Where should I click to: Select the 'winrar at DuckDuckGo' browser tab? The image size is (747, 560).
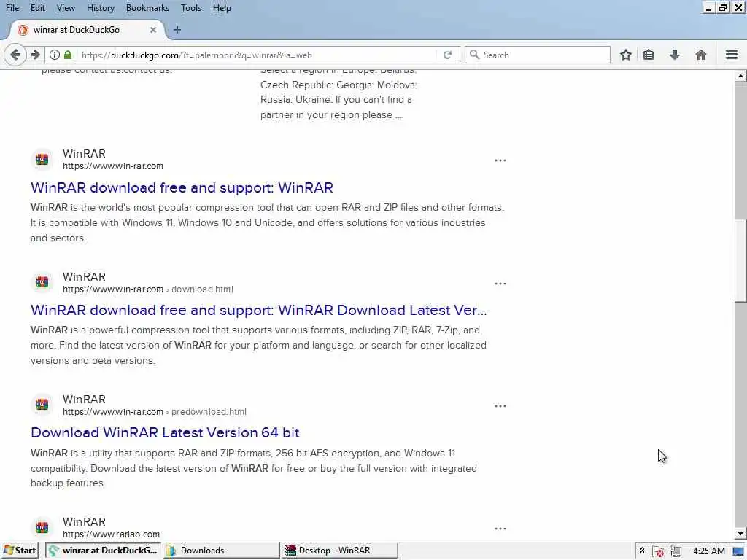click(x=88, y=29)
